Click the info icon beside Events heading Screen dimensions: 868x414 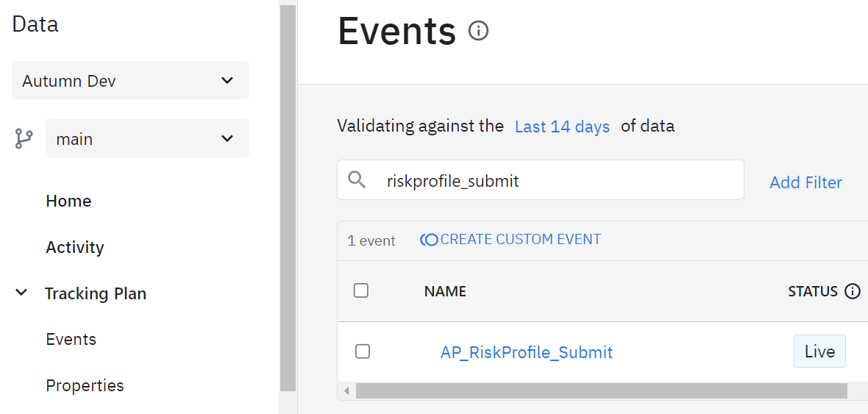pyautogui.click(x=478, y=31)
